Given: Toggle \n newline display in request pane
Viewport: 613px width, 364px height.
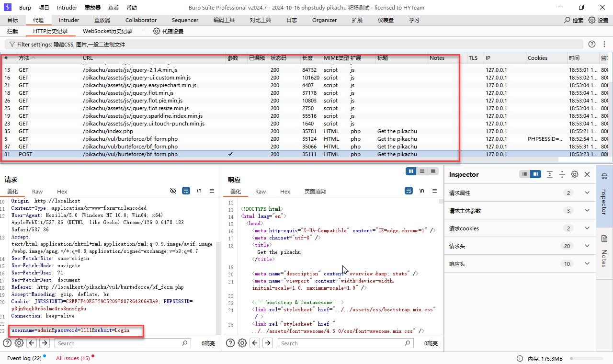Looking at the screenshot, I should pos(199,191).
